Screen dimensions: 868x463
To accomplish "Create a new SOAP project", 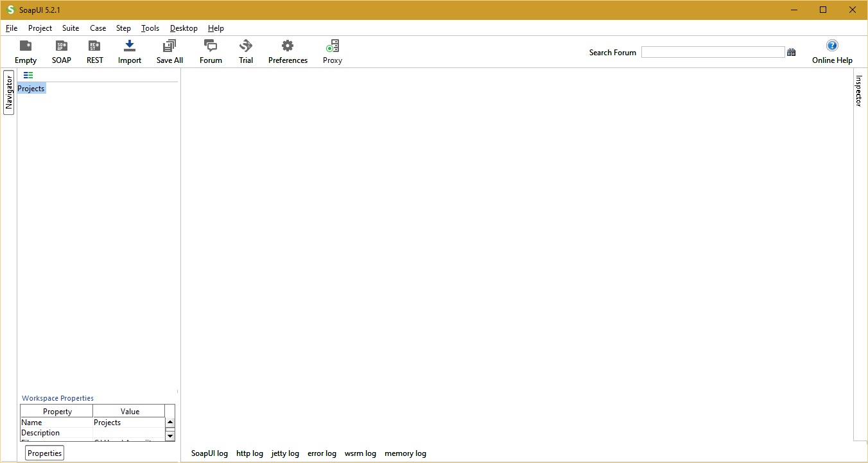I will click(62, 52).
